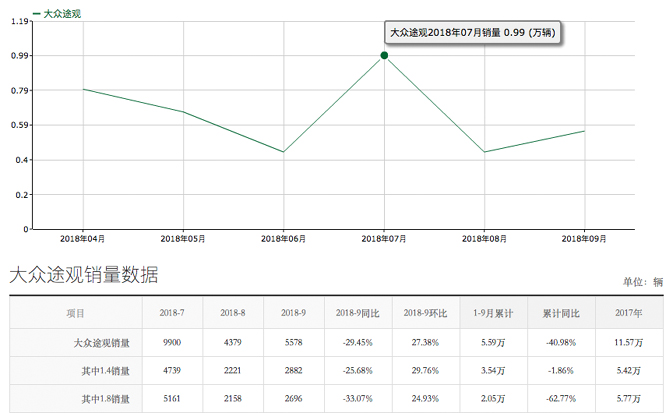Click the chart tooltip 大众途观2018年07月销量 0.99

472,33
